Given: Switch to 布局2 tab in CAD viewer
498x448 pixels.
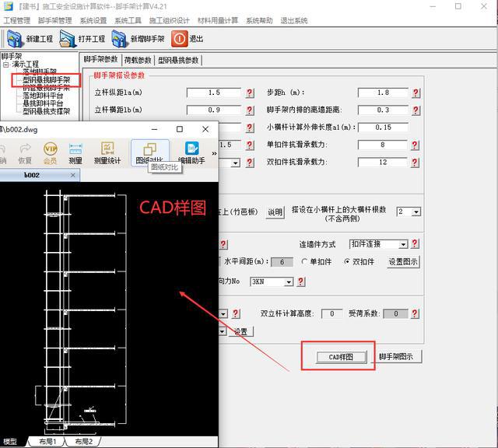Looking at the screenshot, I should coord(83,441).
